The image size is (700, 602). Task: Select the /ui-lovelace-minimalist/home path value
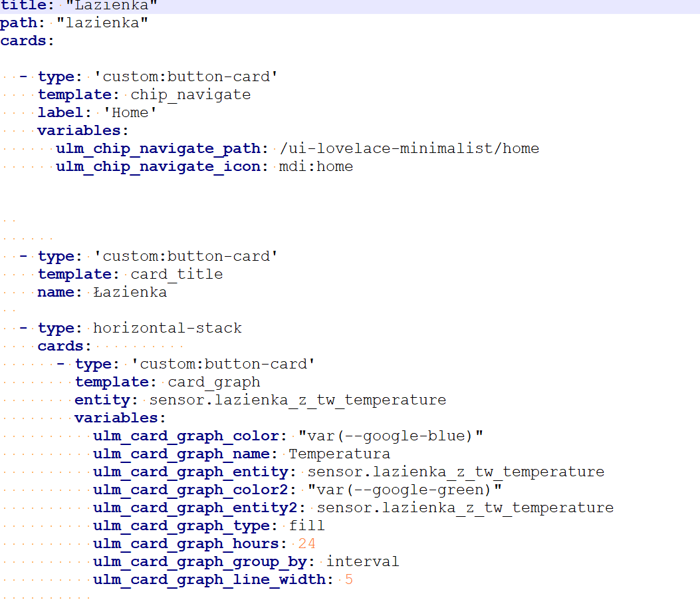coord(409,148)
